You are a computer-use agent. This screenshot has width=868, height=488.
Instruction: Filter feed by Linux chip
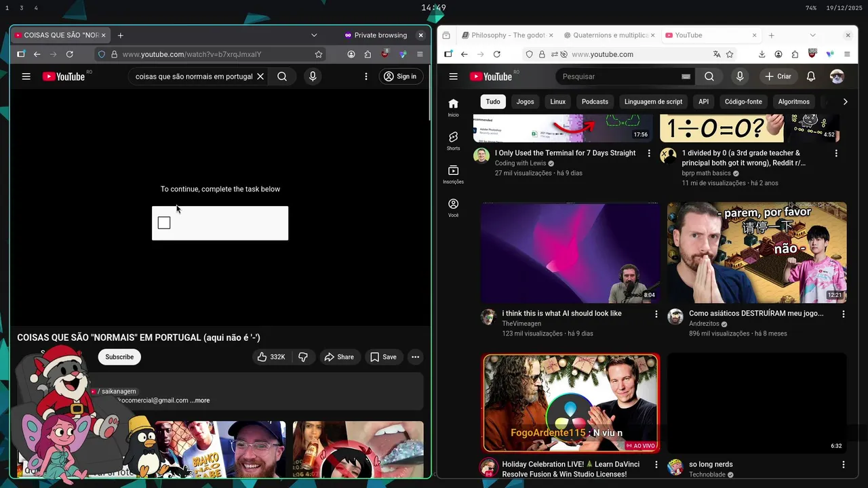558,102
